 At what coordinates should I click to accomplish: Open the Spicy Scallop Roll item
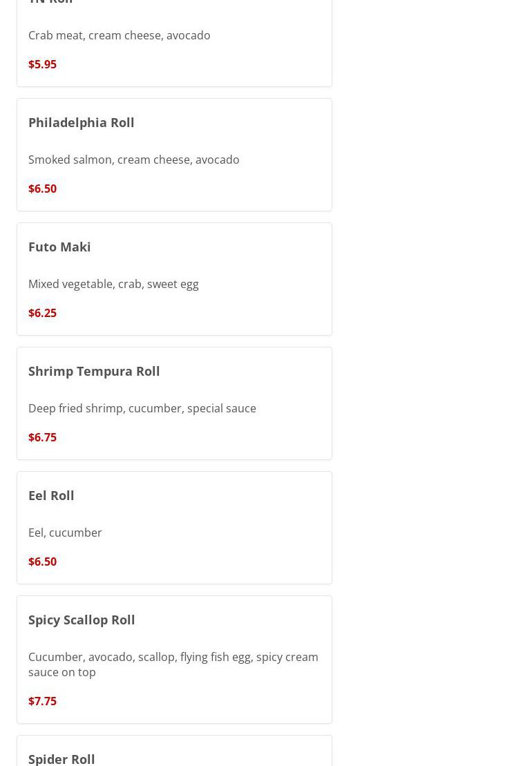pos(82,620)
